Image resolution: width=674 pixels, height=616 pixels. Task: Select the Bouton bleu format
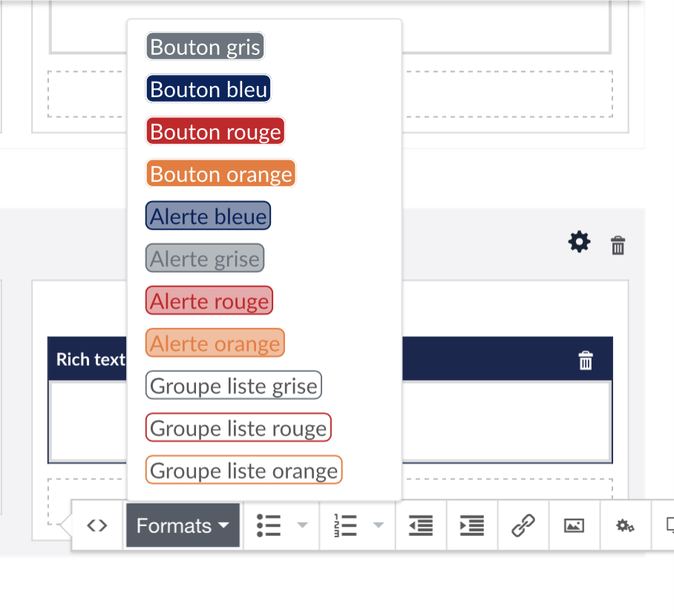[x=209, y=89]
